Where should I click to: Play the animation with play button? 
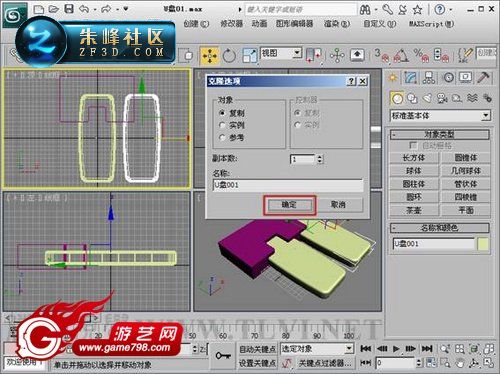pos(396,349)
